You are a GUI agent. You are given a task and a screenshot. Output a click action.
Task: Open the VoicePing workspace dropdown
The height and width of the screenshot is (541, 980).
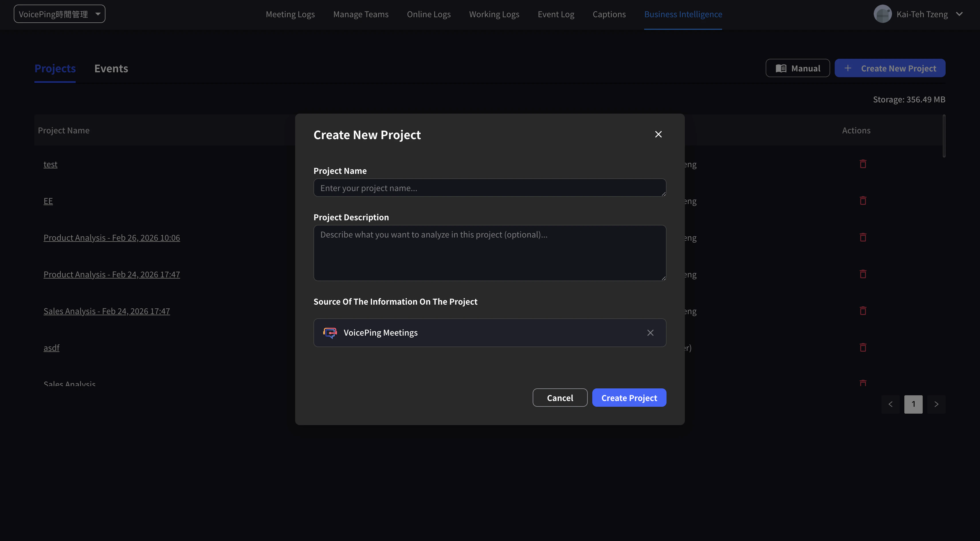pyautogui.click(x=59, y=14)
